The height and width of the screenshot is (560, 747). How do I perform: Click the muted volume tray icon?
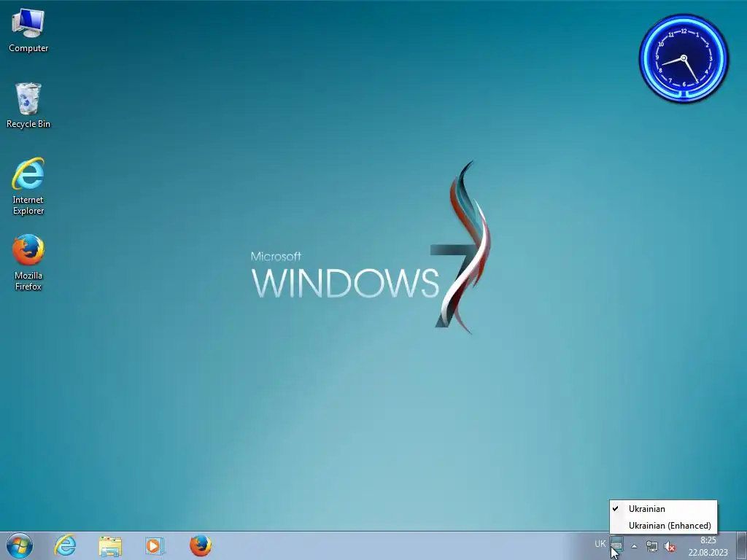point(670,547)
